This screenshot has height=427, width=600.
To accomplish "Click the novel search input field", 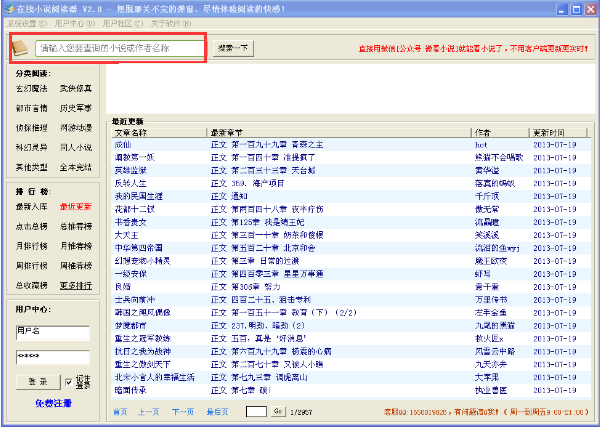I will tap(120, 48).
